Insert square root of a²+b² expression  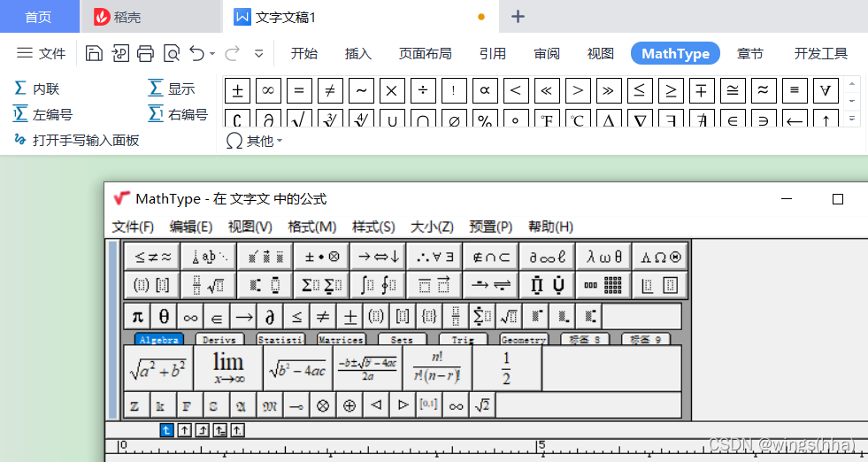158,368
